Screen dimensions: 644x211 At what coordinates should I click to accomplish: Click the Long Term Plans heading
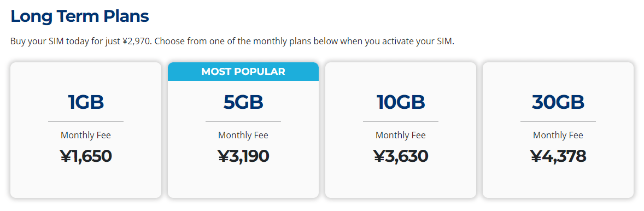80,16
